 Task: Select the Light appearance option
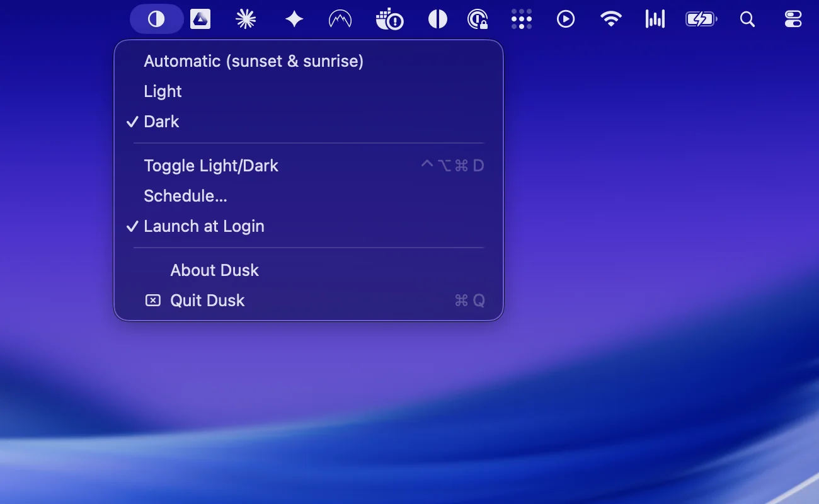tap(309, 91)
